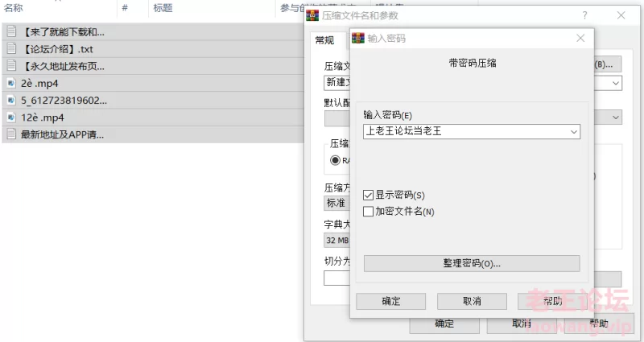Click the split volume size input field
The height and width of the screenshot is (342, 644).
point(336,278)
